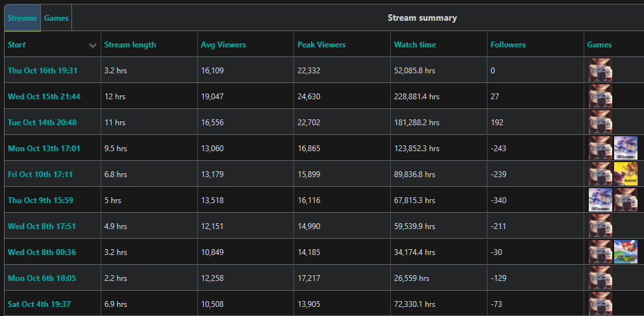Open the Sat Oct 4th 19:37 stream

(39, 304)
